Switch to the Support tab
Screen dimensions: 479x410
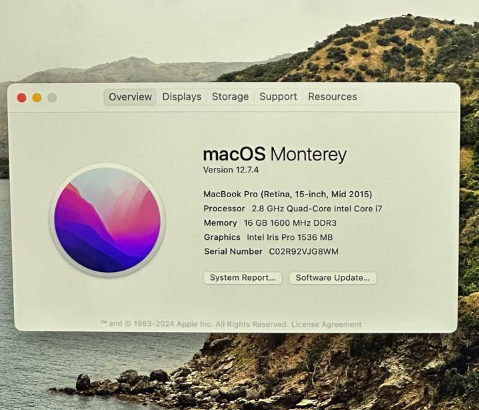coord(278,97)
